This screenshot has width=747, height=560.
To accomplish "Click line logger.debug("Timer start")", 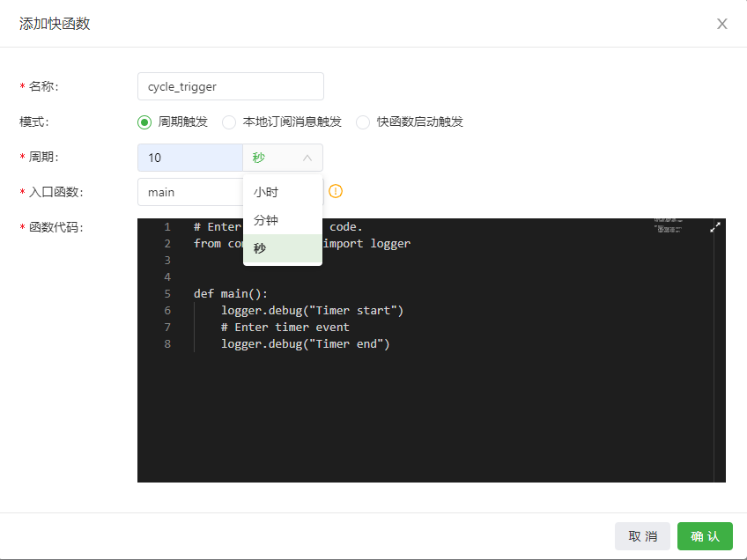I will 312,311.
